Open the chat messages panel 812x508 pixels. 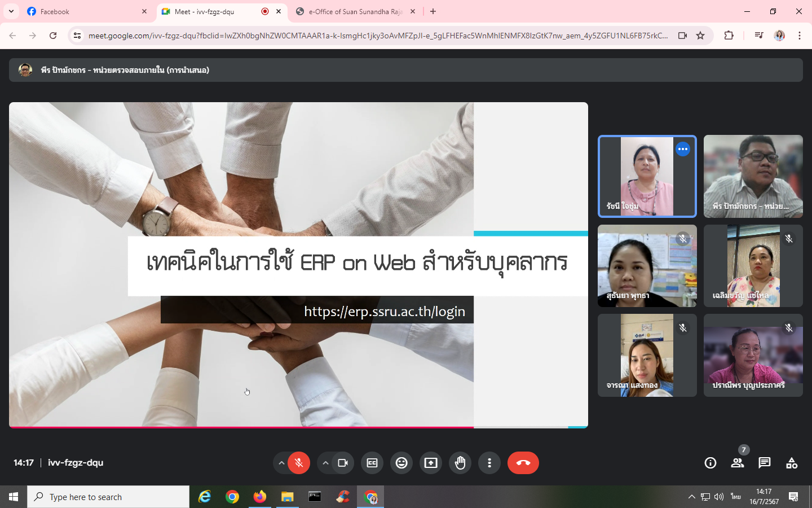765,463
